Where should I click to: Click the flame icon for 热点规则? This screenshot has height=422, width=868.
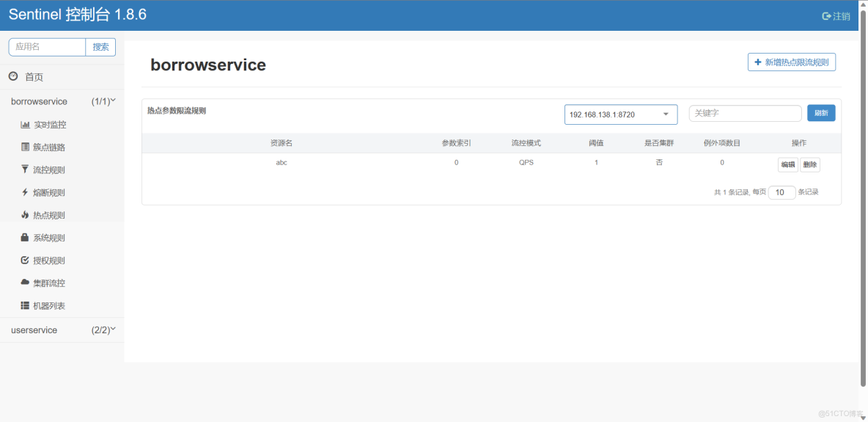click(x=25, y=214)
